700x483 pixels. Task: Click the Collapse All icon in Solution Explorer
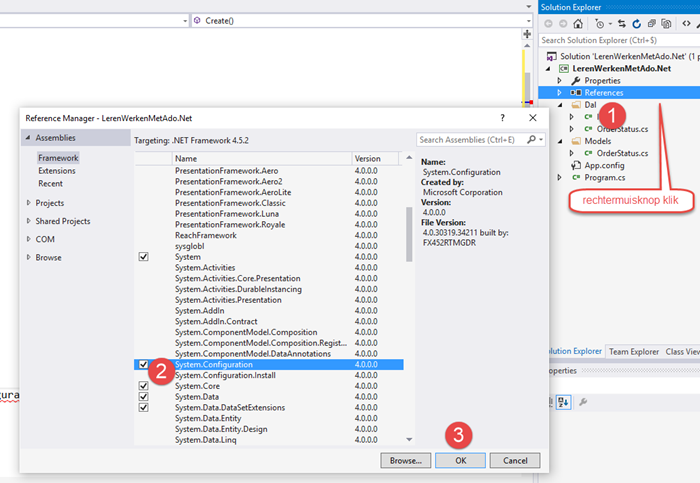[x=651, y=24]
